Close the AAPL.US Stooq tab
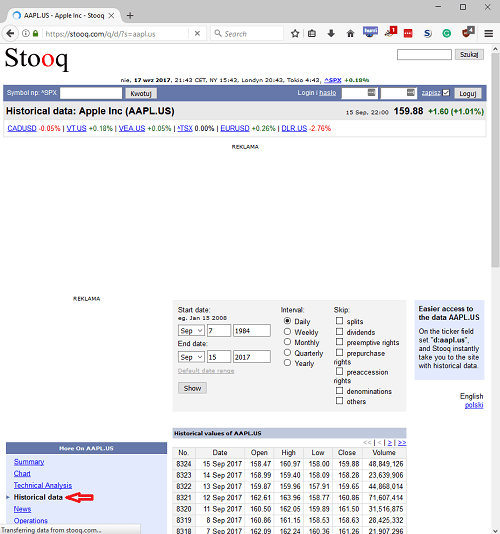 tap(111, 16)
